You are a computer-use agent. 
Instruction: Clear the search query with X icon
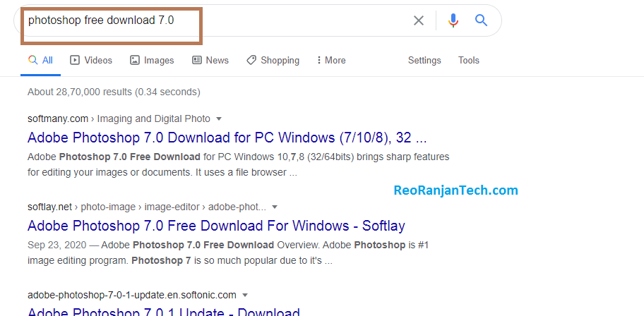coord(418,20)
